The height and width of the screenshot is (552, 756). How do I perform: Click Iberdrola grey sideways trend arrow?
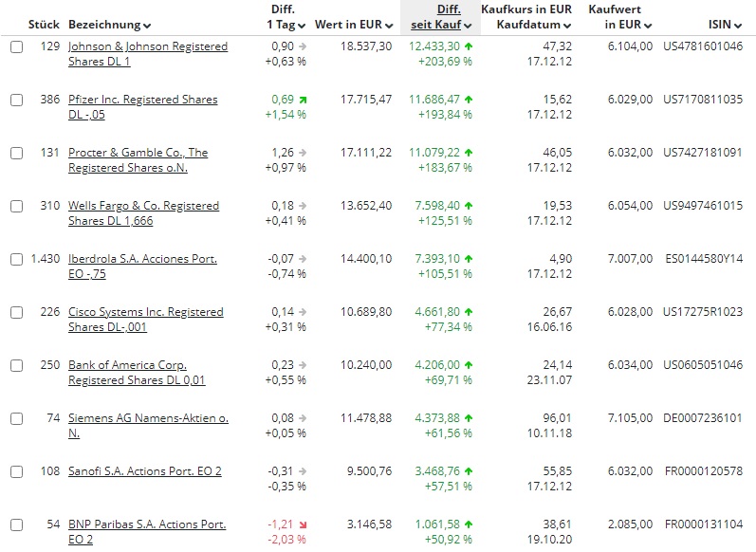[x=303, y=259]
